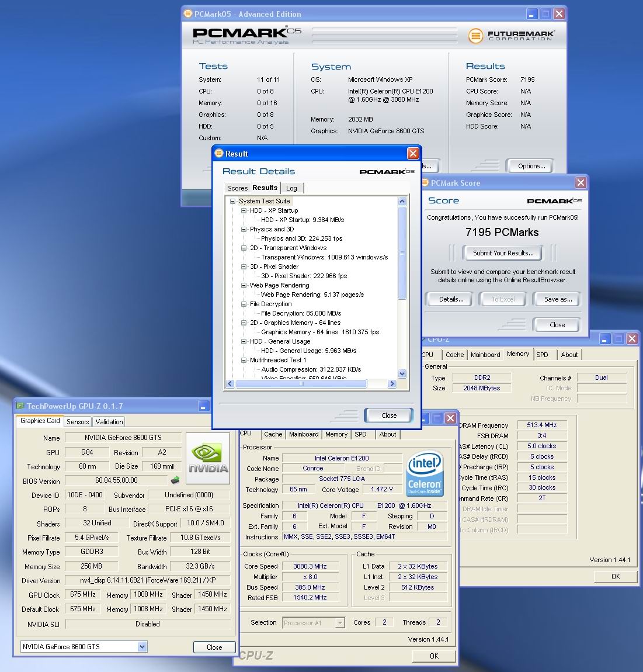643x672 pixels.
Task: Click the Details button in PCMark Score
Action: point(451,299)
